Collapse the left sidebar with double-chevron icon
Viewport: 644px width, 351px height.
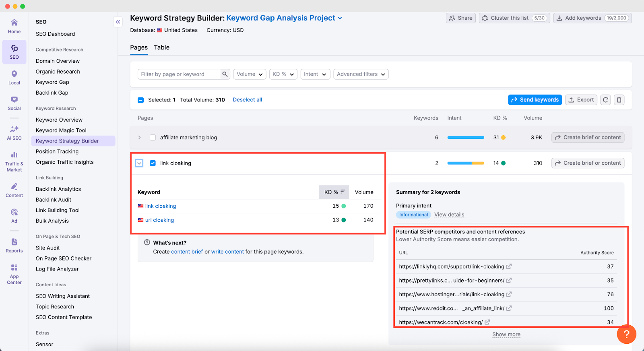[x=118, y=22]
